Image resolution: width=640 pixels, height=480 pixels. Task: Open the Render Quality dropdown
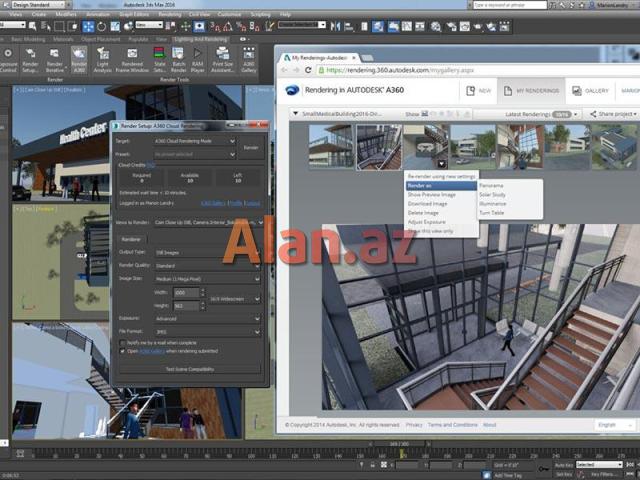pyautogui.click(x=207, y=266)
